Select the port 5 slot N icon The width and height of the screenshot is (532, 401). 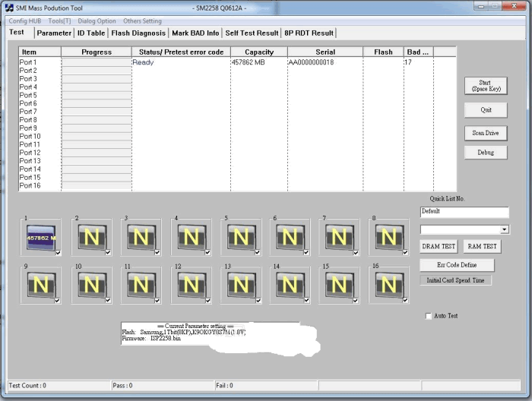240,238
